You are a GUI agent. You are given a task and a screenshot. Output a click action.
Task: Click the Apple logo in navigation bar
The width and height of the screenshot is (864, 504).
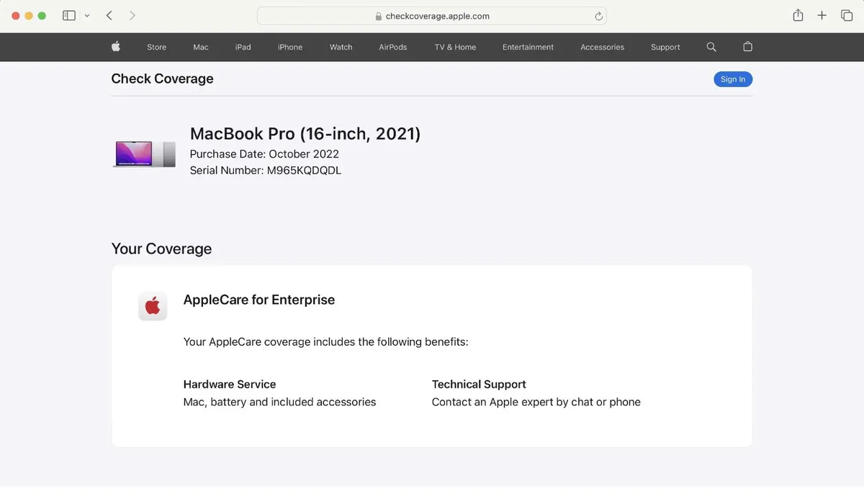(x=116, y=47)
